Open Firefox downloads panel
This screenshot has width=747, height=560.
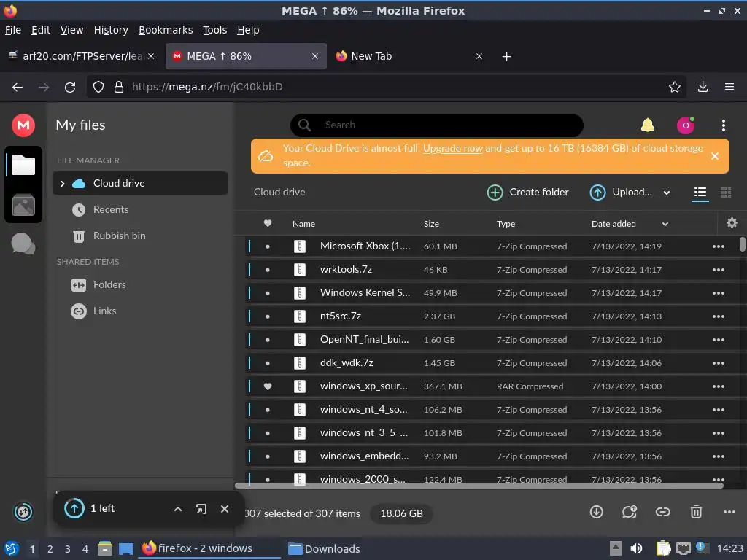703,87
